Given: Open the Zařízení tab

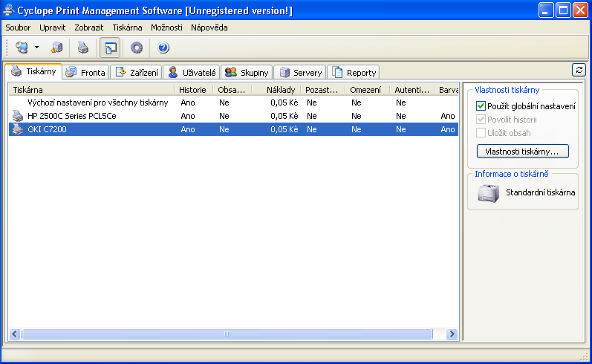Looking at the screenshot, I should [x=136, y=73].
